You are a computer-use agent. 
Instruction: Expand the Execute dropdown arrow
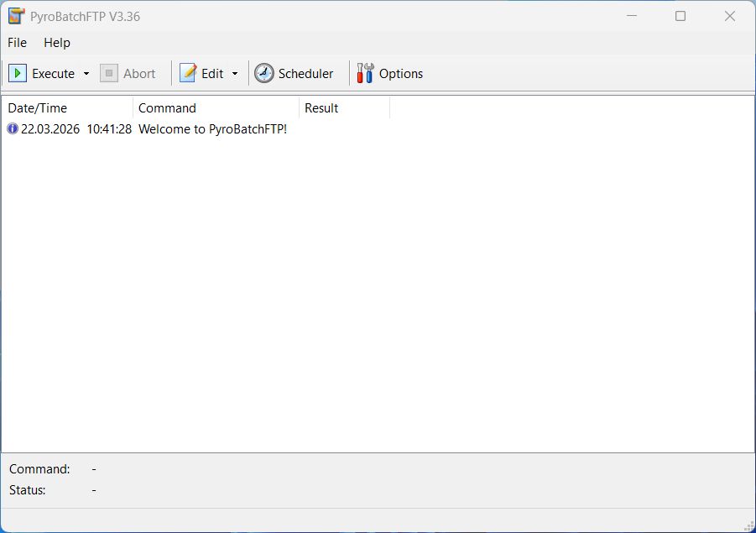86,74
